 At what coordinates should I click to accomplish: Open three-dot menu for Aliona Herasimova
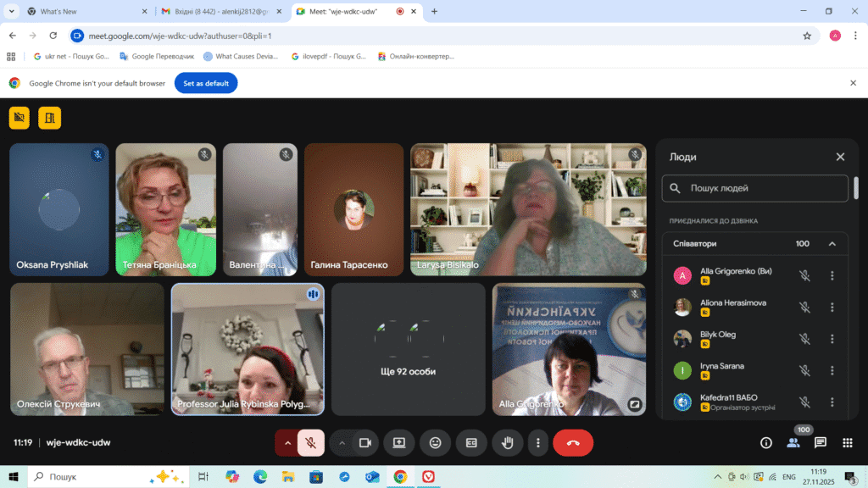point(832,307)
